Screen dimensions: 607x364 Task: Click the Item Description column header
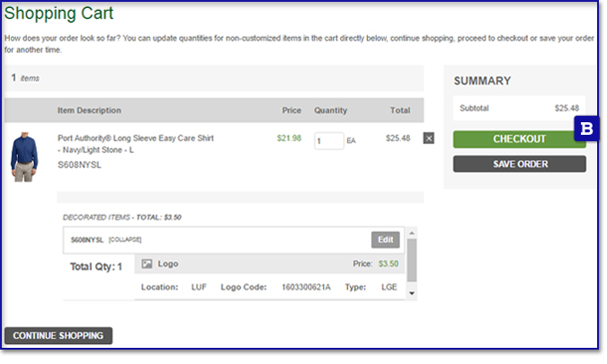[89, 111]
